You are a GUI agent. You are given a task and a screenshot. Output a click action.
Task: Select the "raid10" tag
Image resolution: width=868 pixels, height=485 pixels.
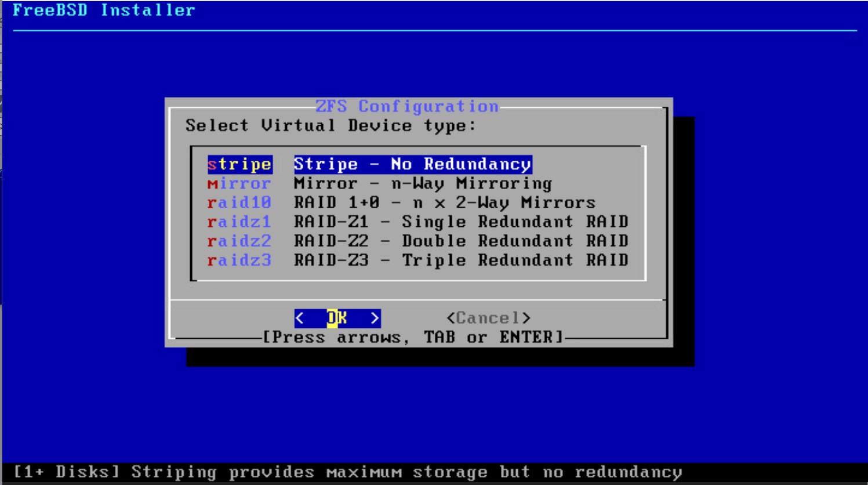point(239,202)
